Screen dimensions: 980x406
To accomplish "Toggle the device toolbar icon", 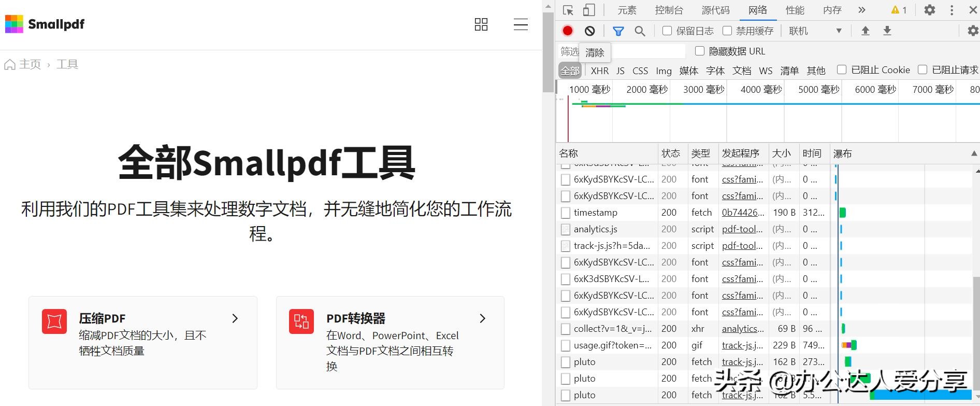I will (x=589, y=10).
